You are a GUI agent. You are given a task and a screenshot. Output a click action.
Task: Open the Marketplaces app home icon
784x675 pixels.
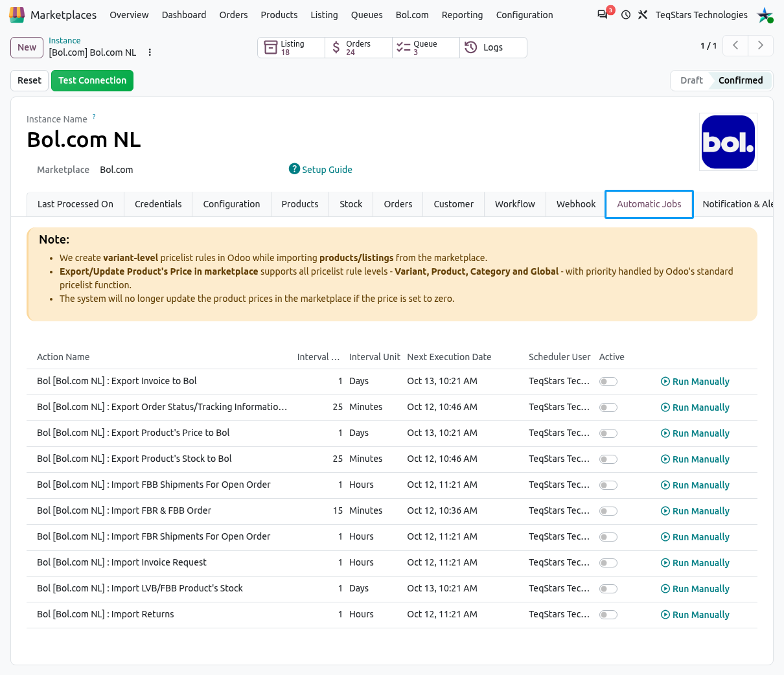click(x=17, y=14)
